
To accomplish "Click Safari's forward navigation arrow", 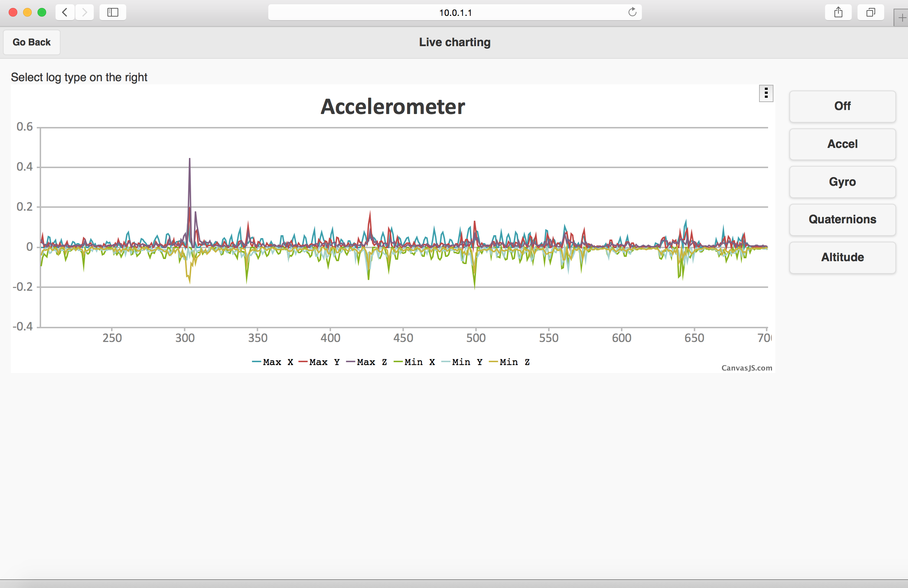I will (x=85, y=12).
